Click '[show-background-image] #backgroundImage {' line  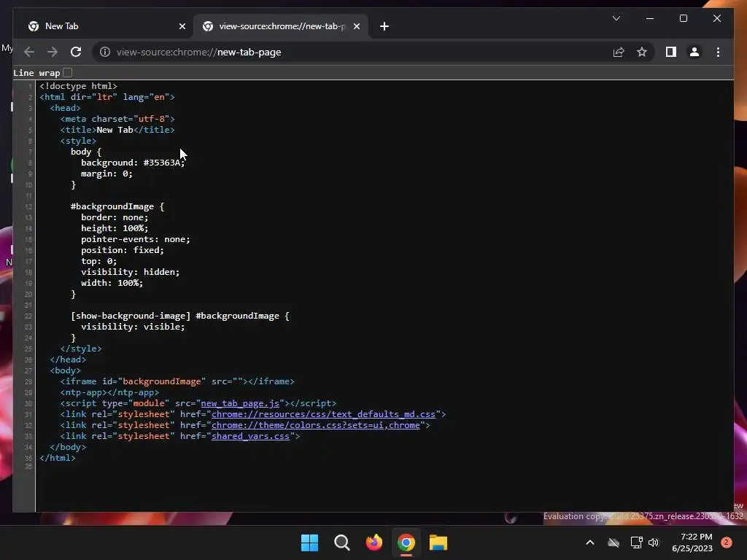click(179, 316)
